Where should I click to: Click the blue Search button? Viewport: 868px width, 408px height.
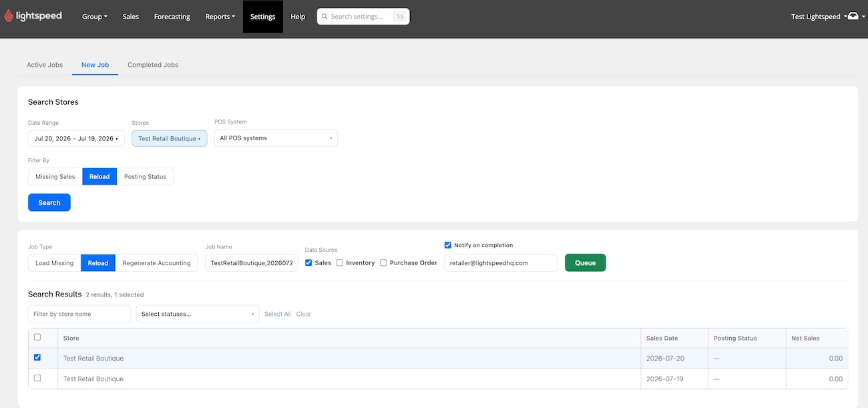[x=49, y=202]
